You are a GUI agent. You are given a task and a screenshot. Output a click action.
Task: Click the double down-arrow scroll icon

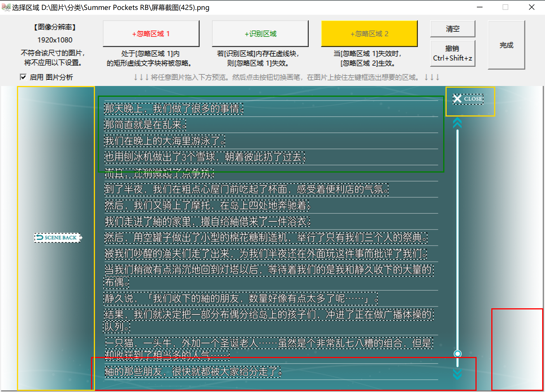[x=457, y=374]
